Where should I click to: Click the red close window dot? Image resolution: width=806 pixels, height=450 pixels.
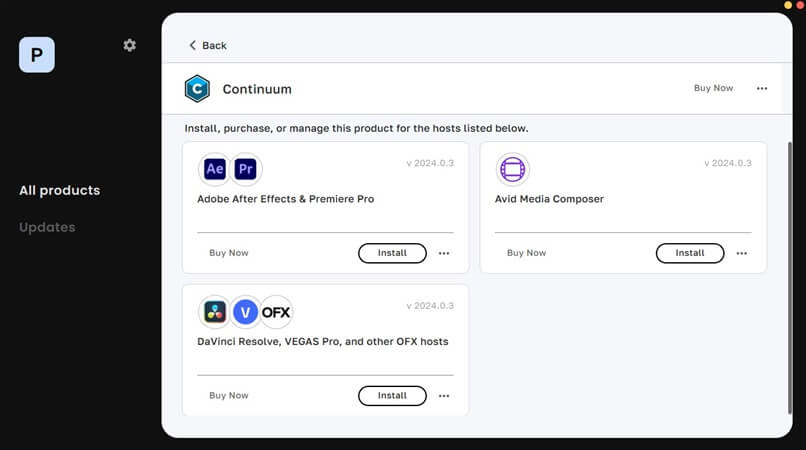[800, 5]
